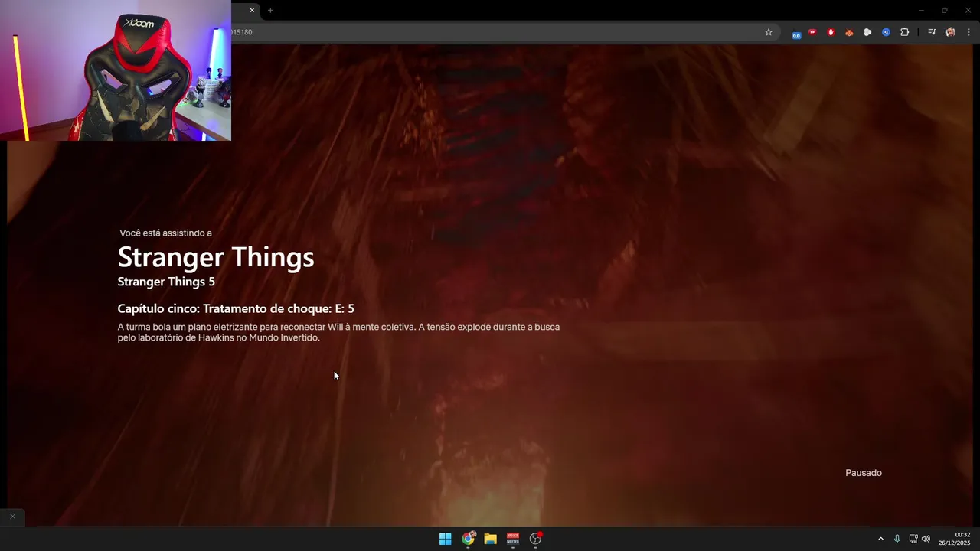Minimize the Chrome window
Viewport: 980px width, 551px height.
click(921, 10)
